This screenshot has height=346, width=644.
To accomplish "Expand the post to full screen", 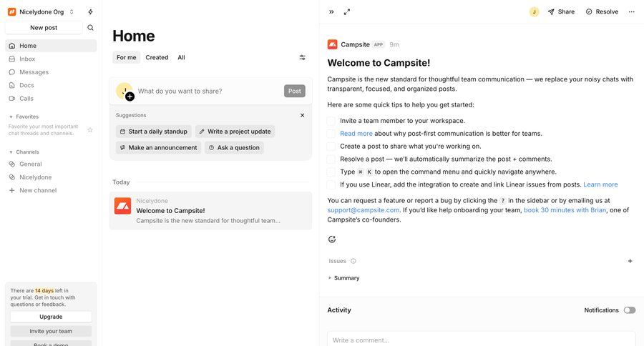I will click(347, 12).
